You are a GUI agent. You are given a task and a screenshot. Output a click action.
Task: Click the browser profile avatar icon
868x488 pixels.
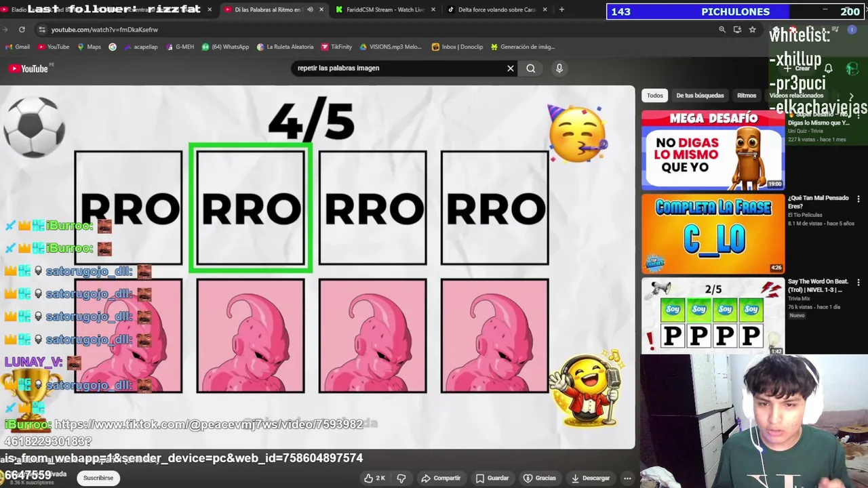tap(852, 30)
